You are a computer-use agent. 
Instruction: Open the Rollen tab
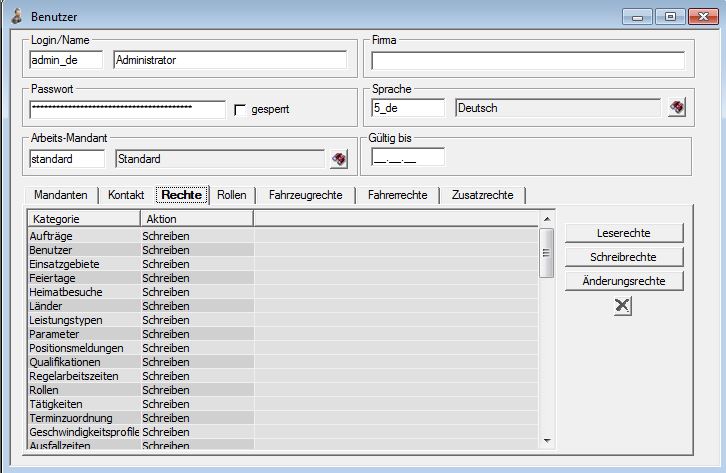click(x=232, y=195)
